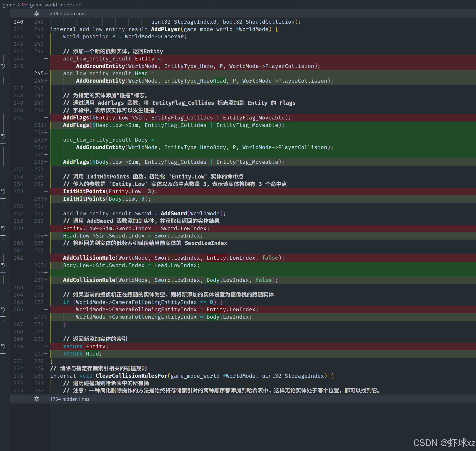The image size is (476, 451).
Task: Stage the CameraFollowingEntityIndex Body.LowIndex change
Action: click(x=3, y=317)
